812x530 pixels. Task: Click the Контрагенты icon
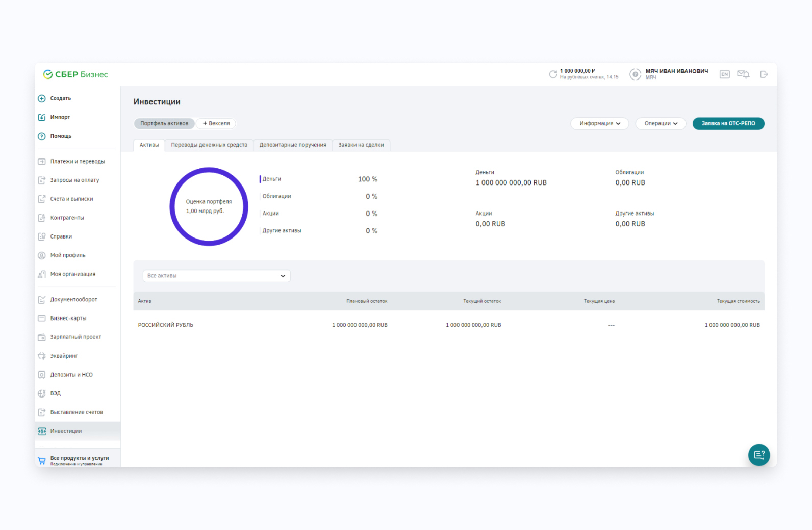[42, 218]
